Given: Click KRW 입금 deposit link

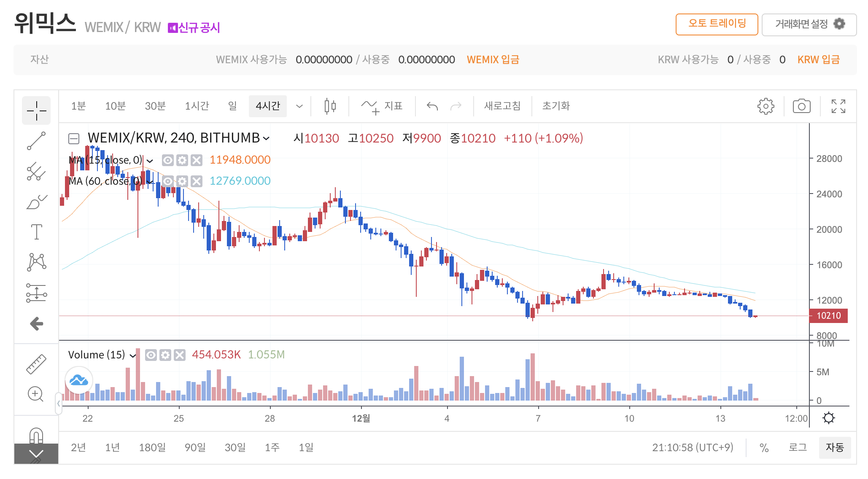Looking at the screenshot, I should click(818, 59).
